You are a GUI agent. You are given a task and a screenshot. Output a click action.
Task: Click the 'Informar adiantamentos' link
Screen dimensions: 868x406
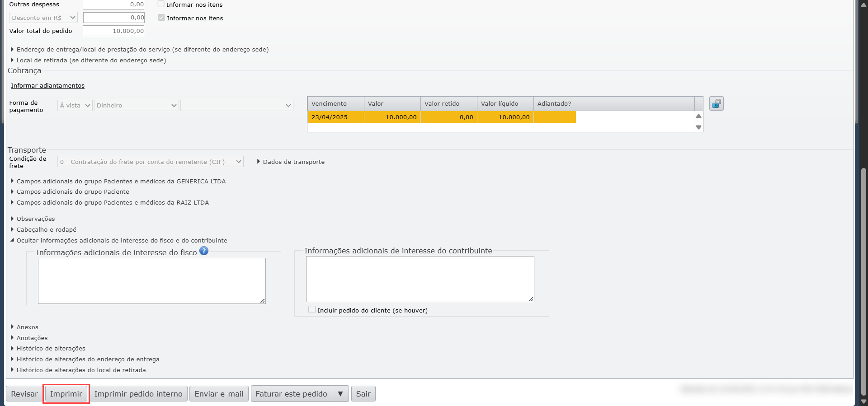[x=48, y=85]
